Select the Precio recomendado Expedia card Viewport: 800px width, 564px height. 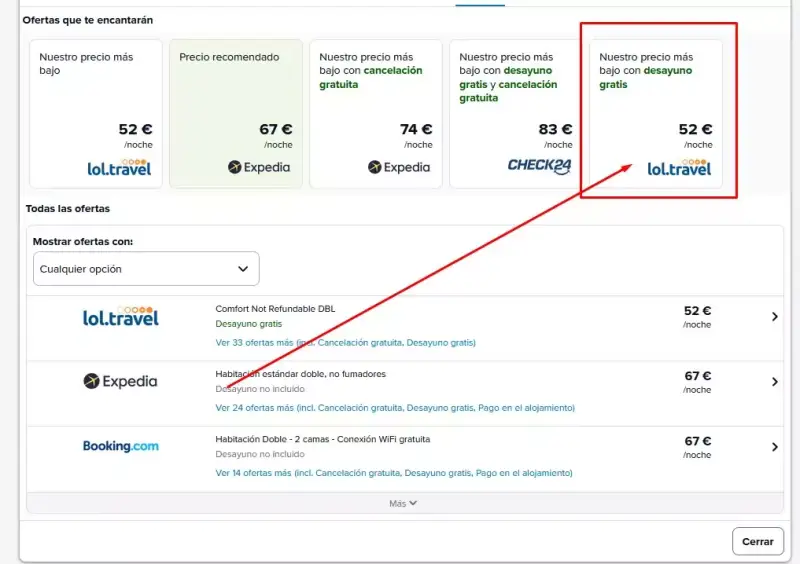click(x=236, y=114)
